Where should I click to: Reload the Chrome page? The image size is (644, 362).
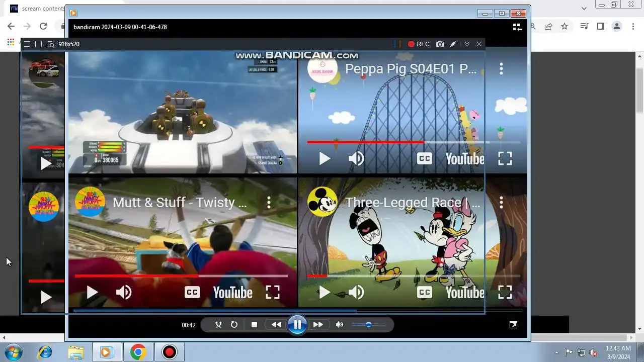pos(43,26)
